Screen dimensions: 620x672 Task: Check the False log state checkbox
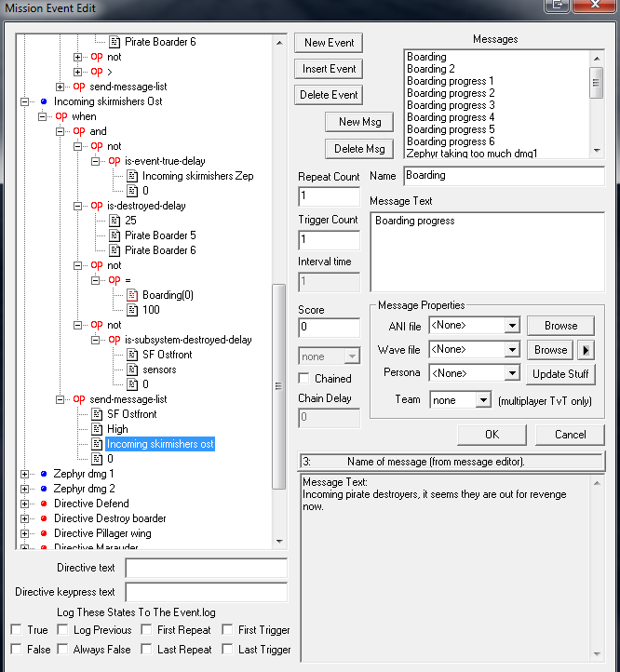pos(17,649)
